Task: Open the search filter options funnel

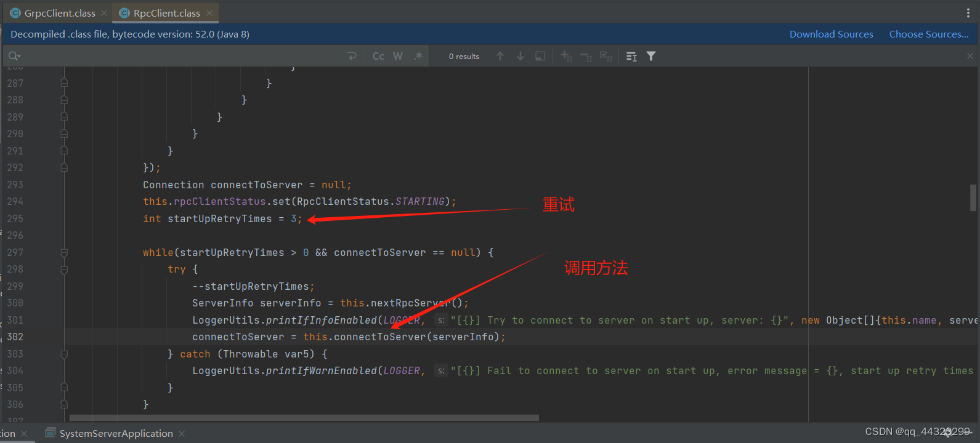Action: [651, 56]
